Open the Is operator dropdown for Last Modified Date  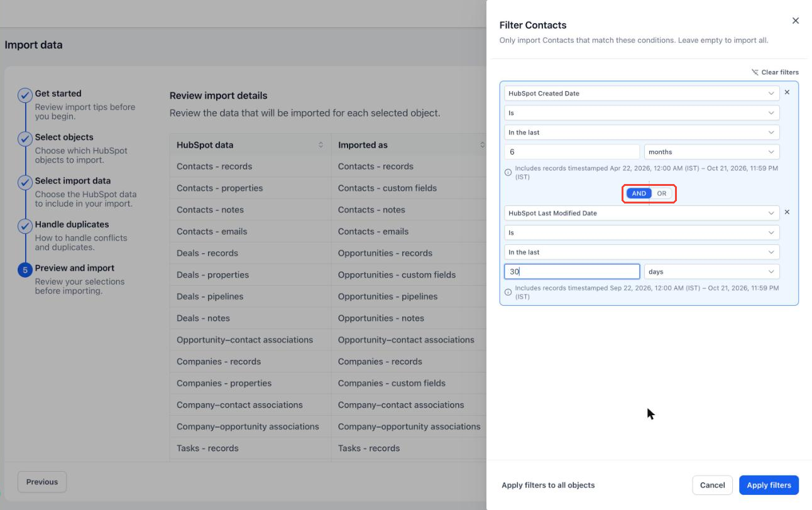coord(642,232)
